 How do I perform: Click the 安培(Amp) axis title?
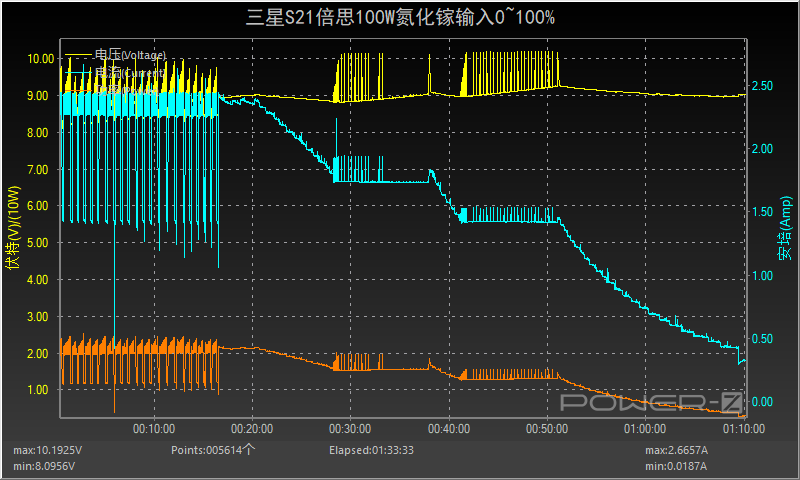click(785, 229)
